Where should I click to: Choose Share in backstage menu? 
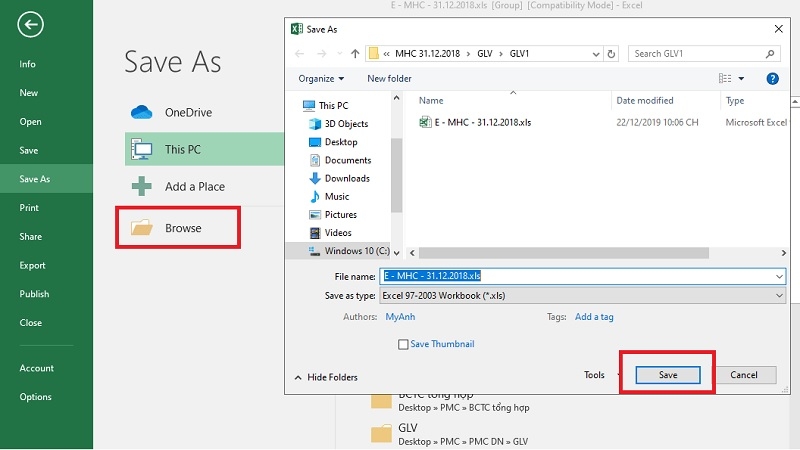pyautogui.click(x=31, y=237)
